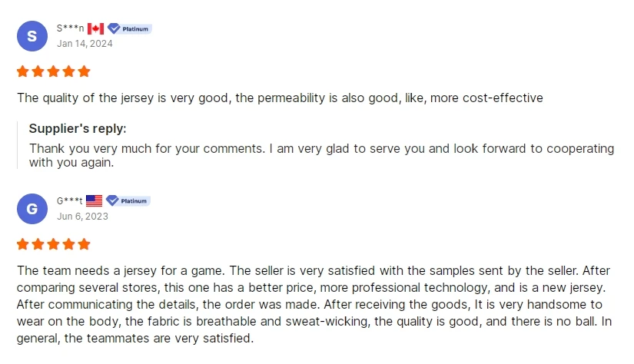Click the middle star of S***n's rating

(53, 71)
